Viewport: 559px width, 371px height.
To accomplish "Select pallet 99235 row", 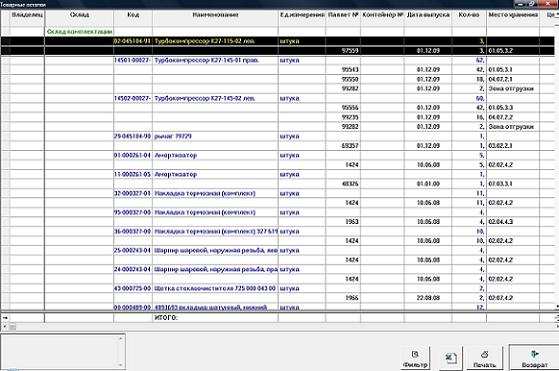I will (278, 117).
